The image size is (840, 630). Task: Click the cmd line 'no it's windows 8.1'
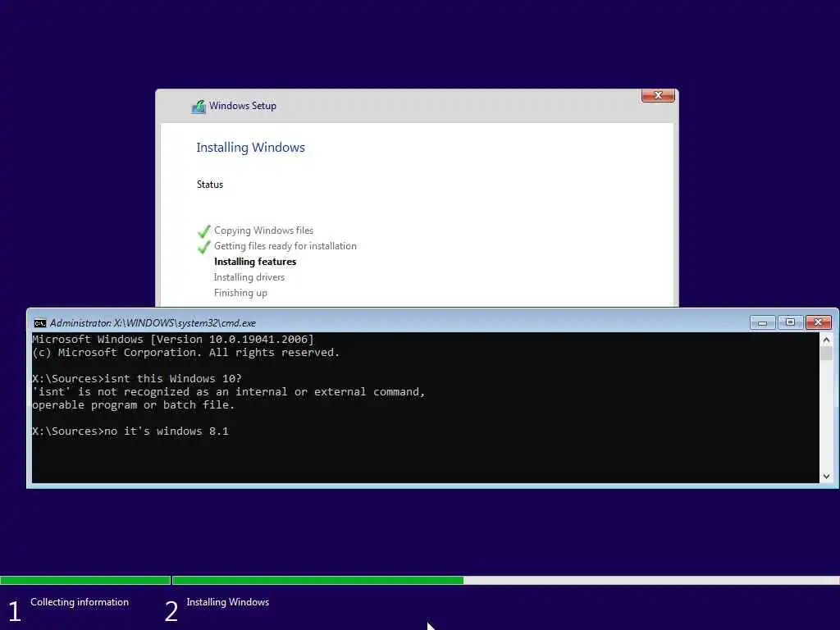[130, 431]
